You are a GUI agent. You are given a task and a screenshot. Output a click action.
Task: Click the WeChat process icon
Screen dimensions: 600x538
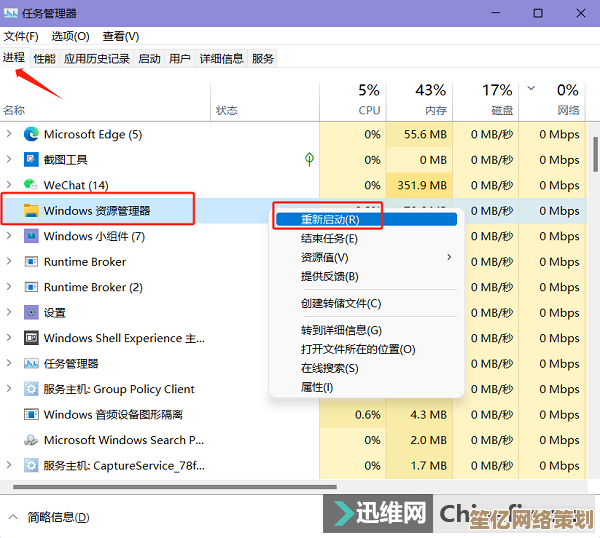pyautogui.click(x=31, y=185)
